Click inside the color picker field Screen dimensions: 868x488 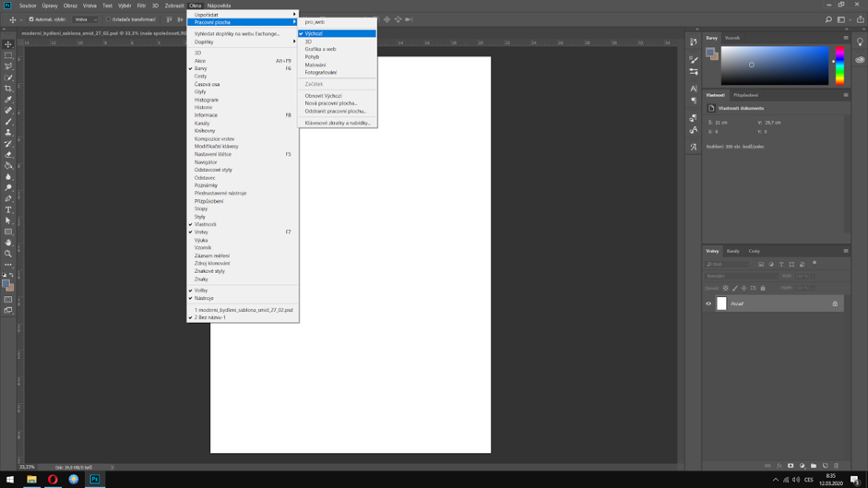pos(775,65)
